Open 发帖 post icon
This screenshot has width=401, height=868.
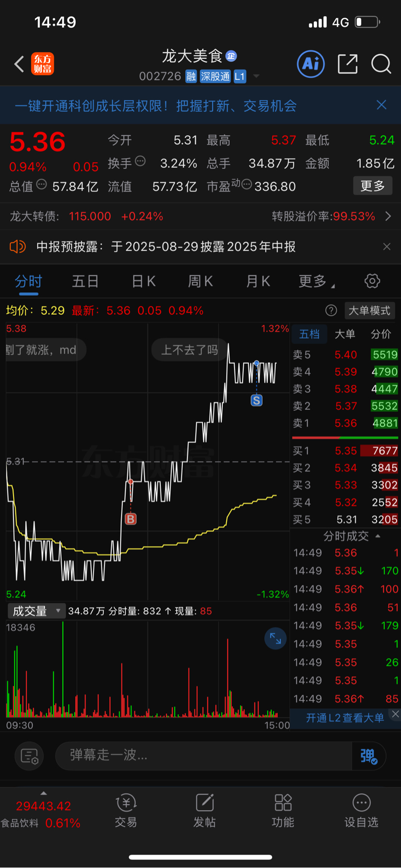(205, 810)
